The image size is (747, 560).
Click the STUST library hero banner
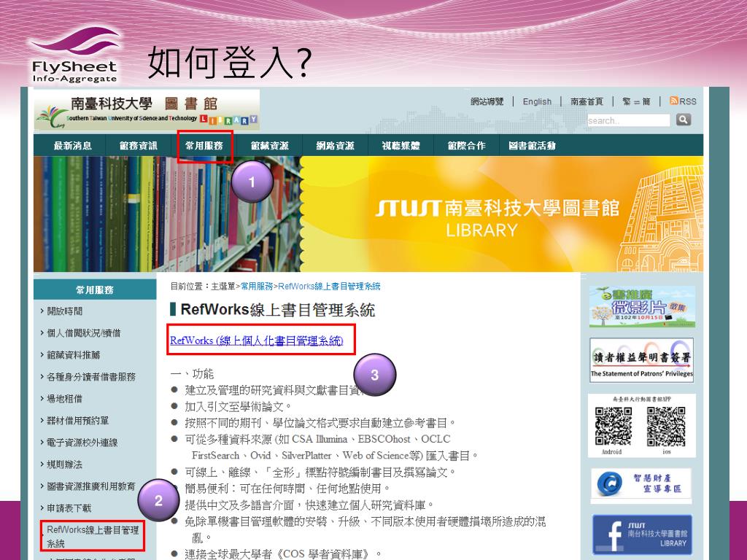point(368,214)
